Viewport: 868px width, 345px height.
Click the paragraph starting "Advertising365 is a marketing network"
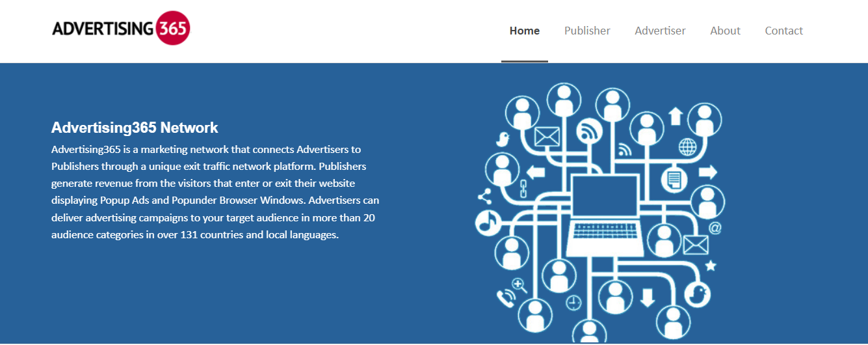click(215, 192)
